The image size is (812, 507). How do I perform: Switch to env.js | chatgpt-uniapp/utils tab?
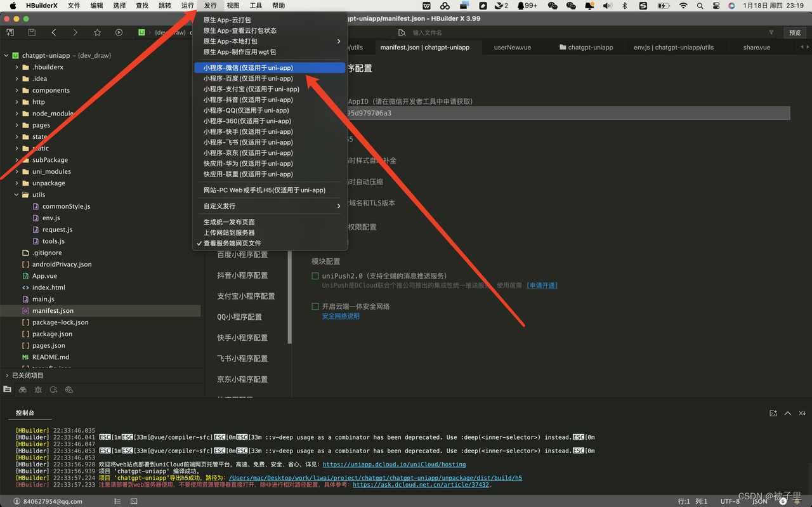click(674, 48)
